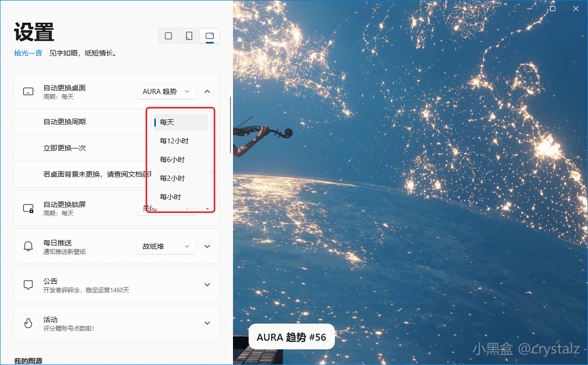Click the lock screen icon beside 自动更换锁屏
Viewport: 588px width, 365px height.
pos(28,208)
